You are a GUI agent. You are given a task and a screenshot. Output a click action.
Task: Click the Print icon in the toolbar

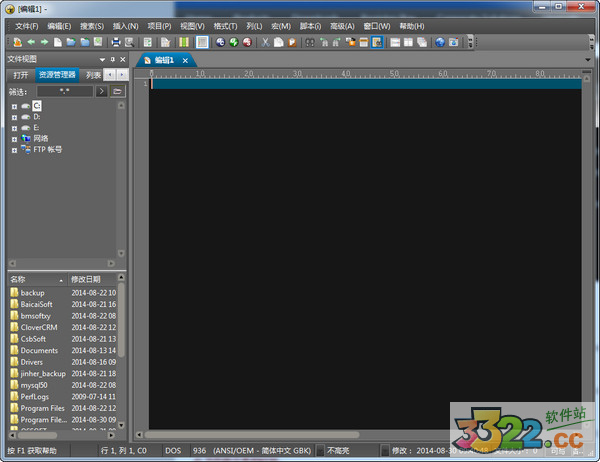pyautogui.click(x=116, y=42)
